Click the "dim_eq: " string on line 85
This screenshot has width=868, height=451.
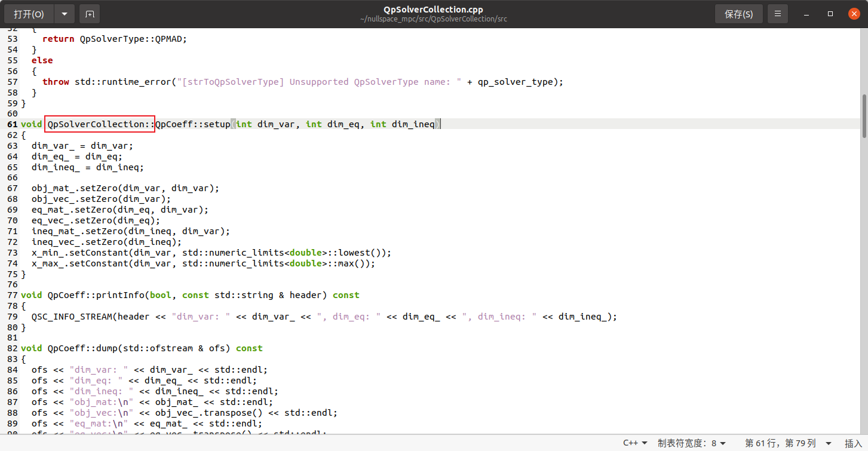[96, 381]
